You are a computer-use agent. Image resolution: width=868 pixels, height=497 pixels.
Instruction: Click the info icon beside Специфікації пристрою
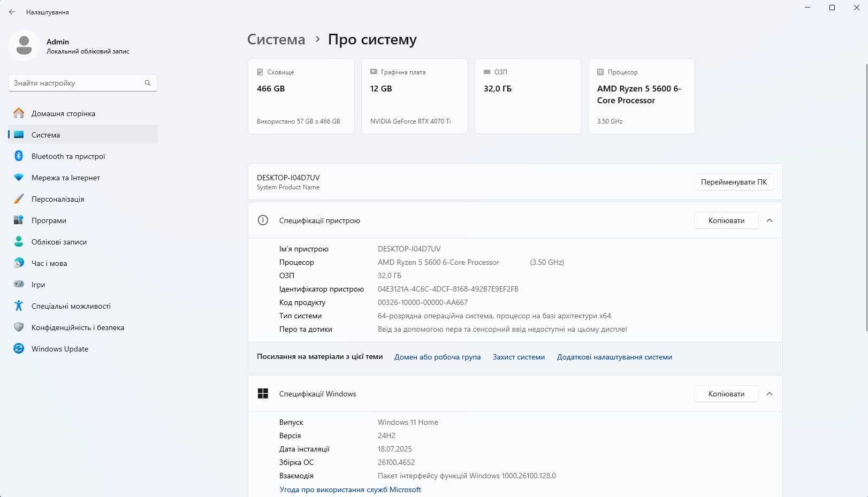click(263, 220)
